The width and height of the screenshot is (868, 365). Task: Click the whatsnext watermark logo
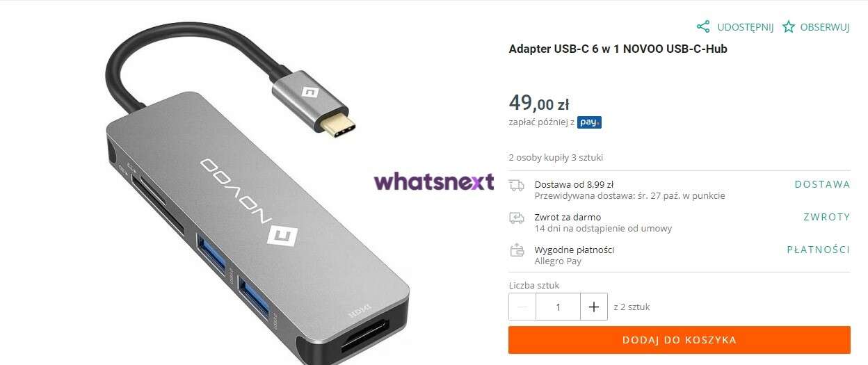(x=434, y=182)
